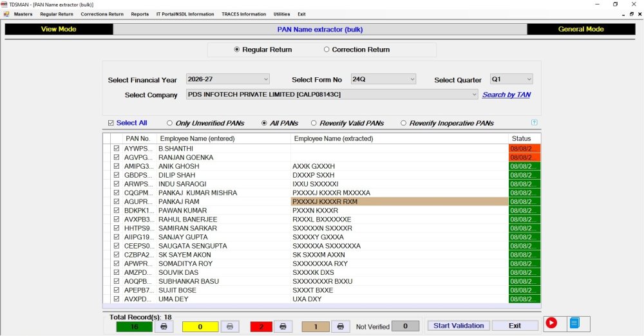
Task: Print the tan count list
Action: 340,326
